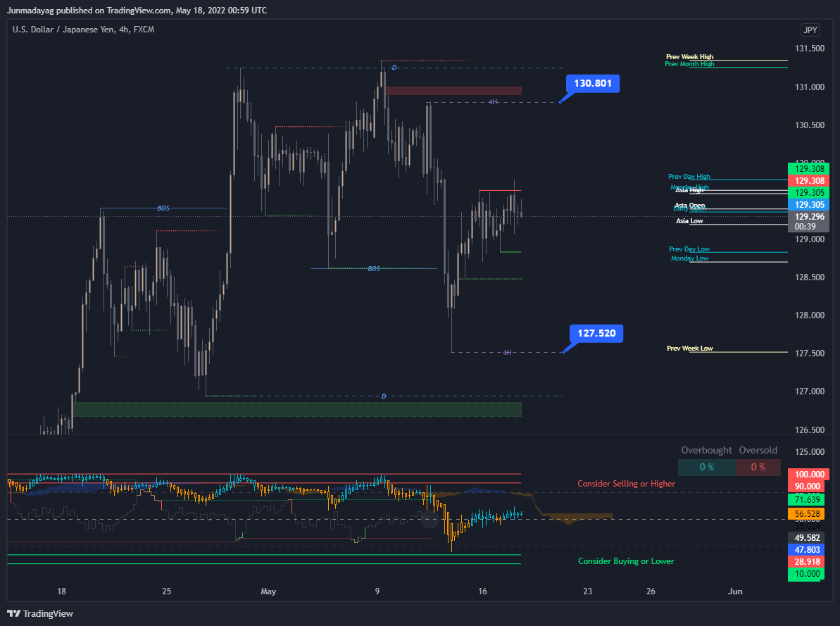Click the Oversold heading
Image resolution: width=840 pixels, height=626 pixels.
[x=758, y=450]
